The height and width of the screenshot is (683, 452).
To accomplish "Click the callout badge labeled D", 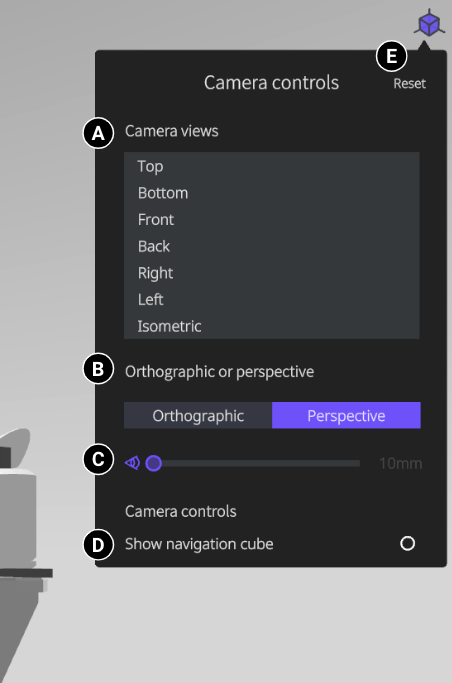I will [98, 544].
